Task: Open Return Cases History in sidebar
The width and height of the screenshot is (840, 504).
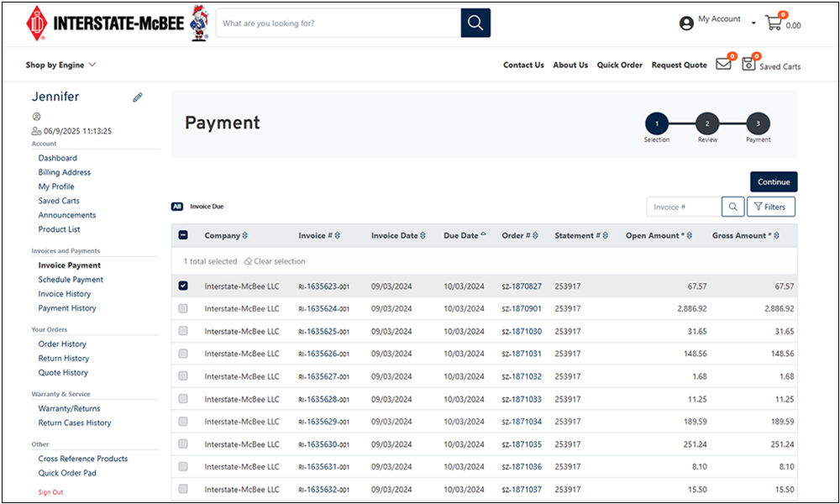Action: tap(75, 423)
